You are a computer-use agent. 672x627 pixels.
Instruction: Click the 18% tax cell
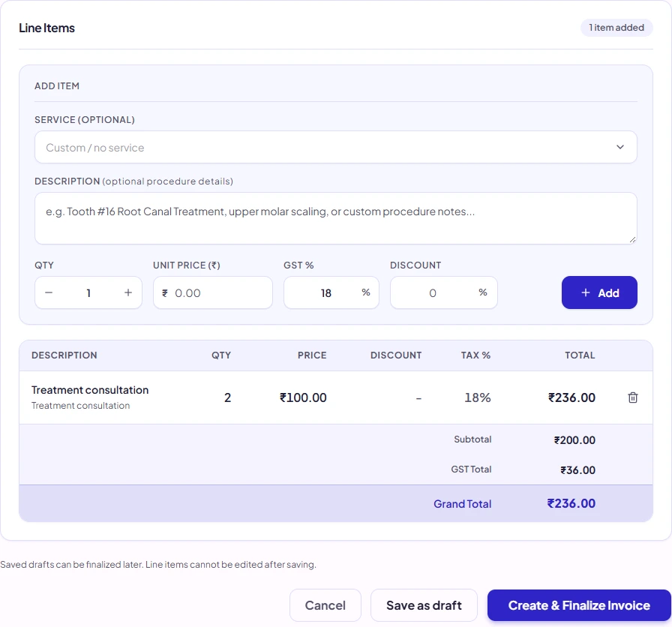point(478,397)
